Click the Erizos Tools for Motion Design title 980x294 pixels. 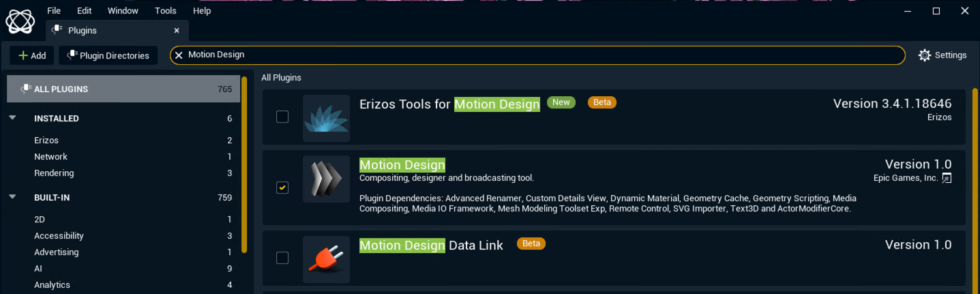[x=449, y=104]
